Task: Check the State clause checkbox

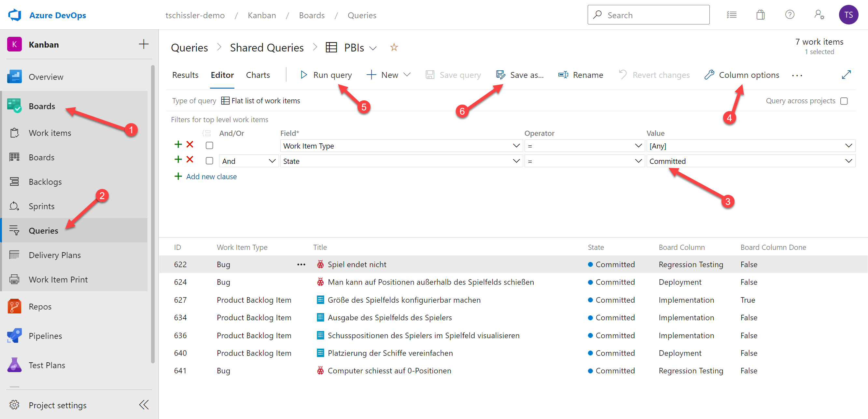Action: (x=209, y=161)
